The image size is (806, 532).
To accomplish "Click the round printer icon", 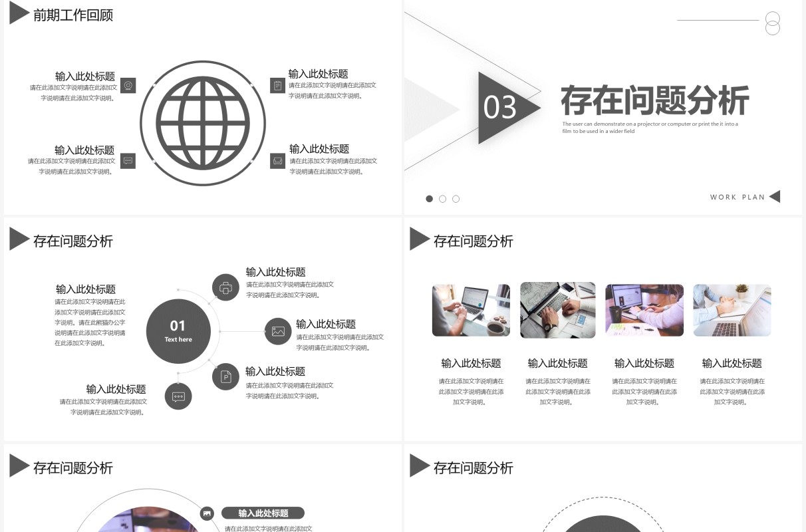I will [x=225, y=287].
